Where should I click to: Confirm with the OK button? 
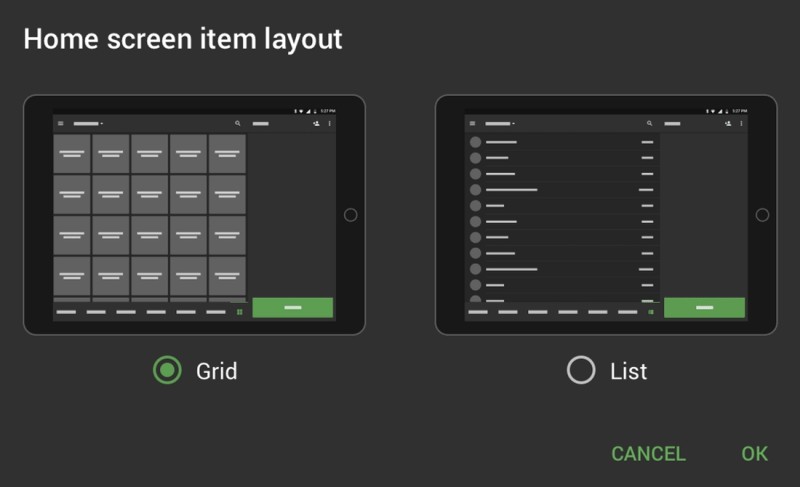[x=755, y=454]
